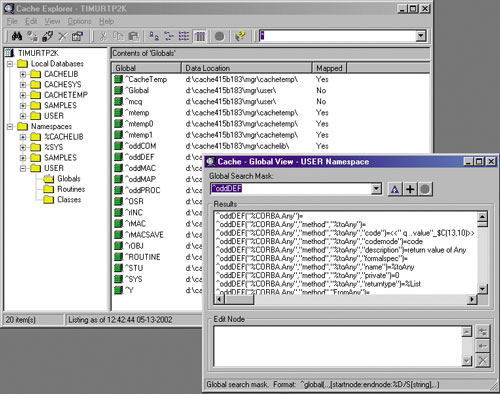This screenshot has height=394, width=500.
Task: Select the ^Global row in the list
Action: tap(132, 90)
